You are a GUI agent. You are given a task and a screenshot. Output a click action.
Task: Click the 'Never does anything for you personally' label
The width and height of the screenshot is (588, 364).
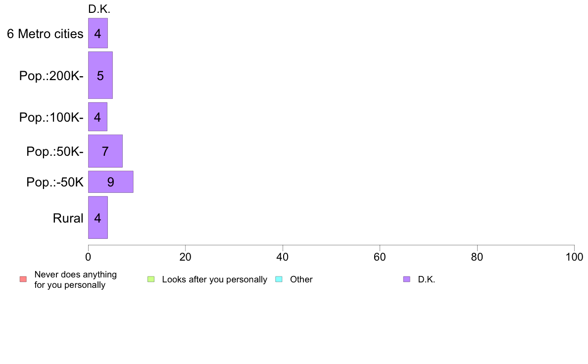point(75,279)
